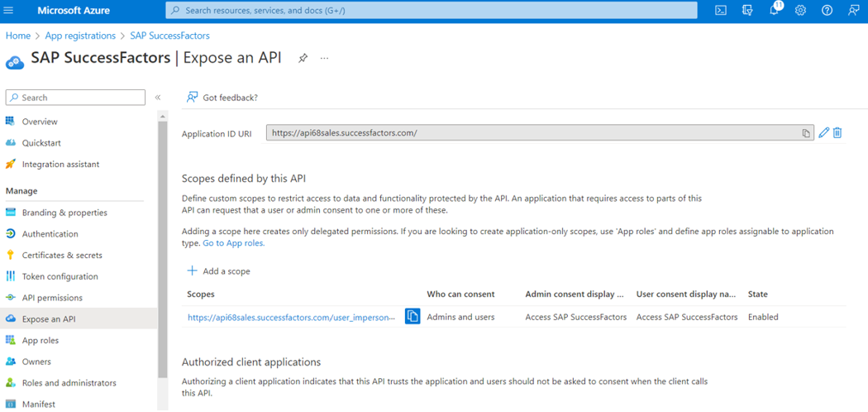
Task: Click the Enabled state cell
Action: (763, 318)
